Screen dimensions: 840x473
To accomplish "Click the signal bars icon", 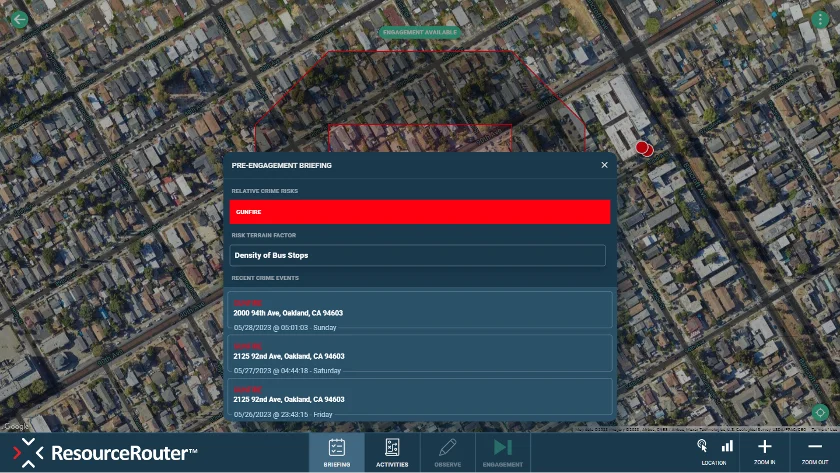I will 727,446.
